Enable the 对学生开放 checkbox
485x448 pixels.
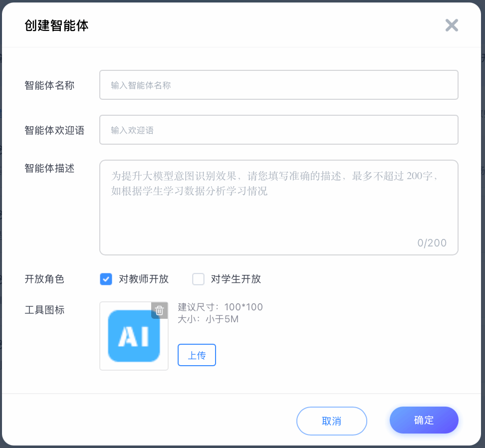(x=199, y=279)
